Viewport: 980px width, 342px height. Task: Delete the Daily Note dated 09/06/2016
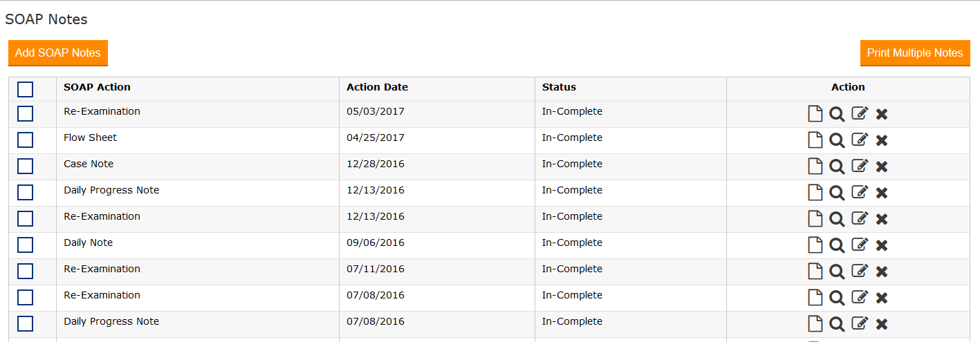[882, 245]
